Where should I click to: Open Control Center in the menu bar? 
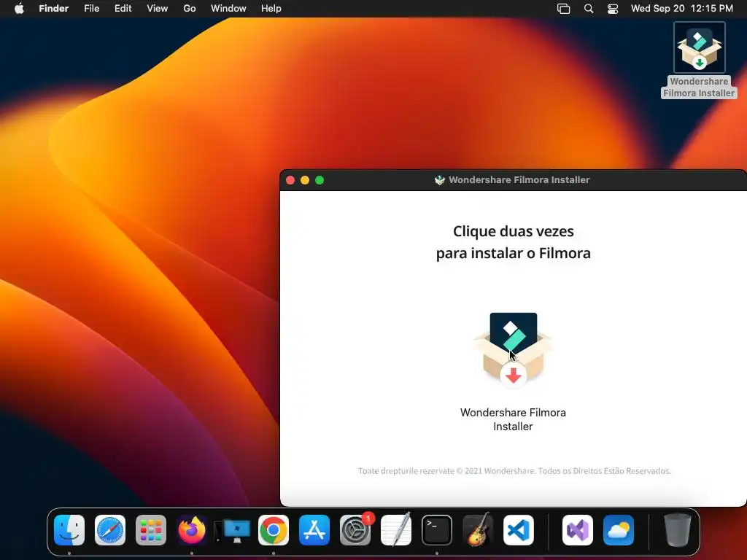(613, 9)
